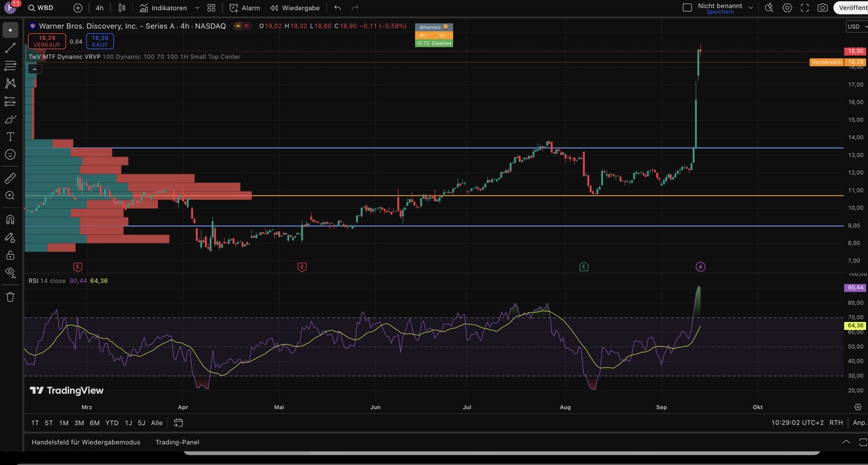Create an Alarm
Viewport: 868px width, 465px height.
[244, 8]
